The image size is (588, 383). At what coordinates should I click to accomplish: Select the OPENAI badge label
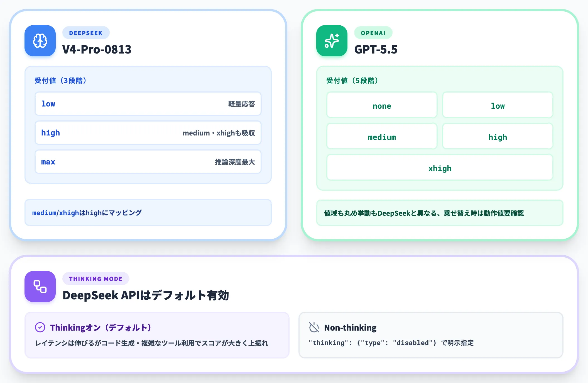373,33
